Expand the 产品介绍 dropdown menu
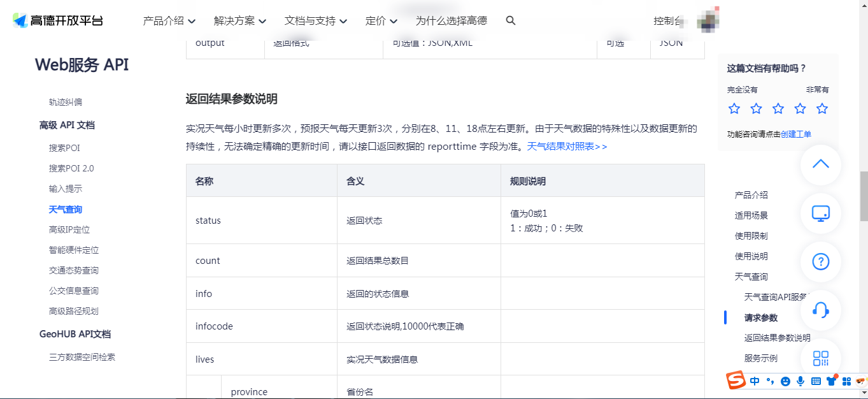This screenshot has height=399, width=868. [169, 20]
